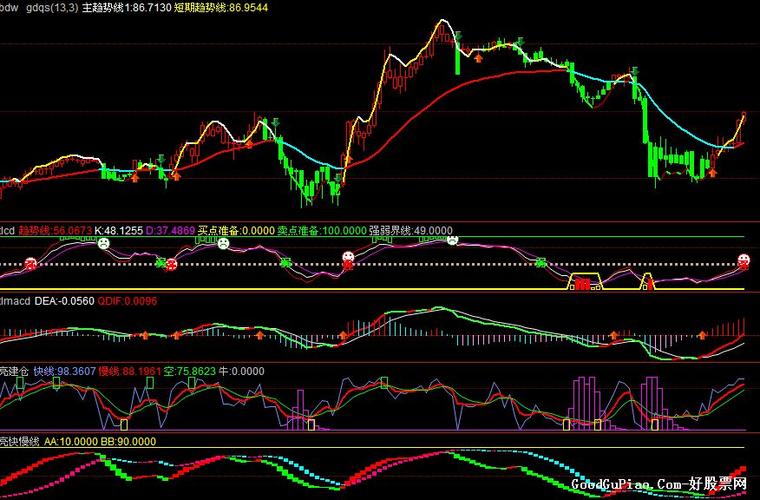Select the rightmost yellow box marker in 建仓 pane

(655, 425)
